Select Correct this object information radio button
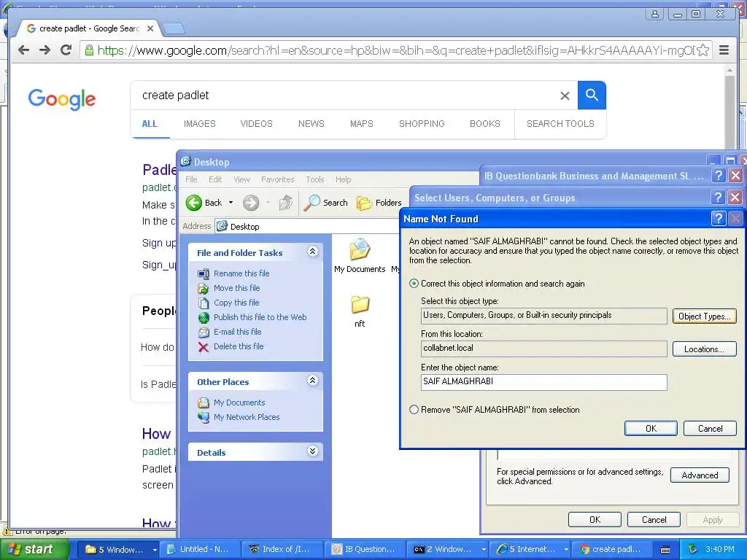The height and width of the screenshot is (560, 747). click(x=414, y=284)
